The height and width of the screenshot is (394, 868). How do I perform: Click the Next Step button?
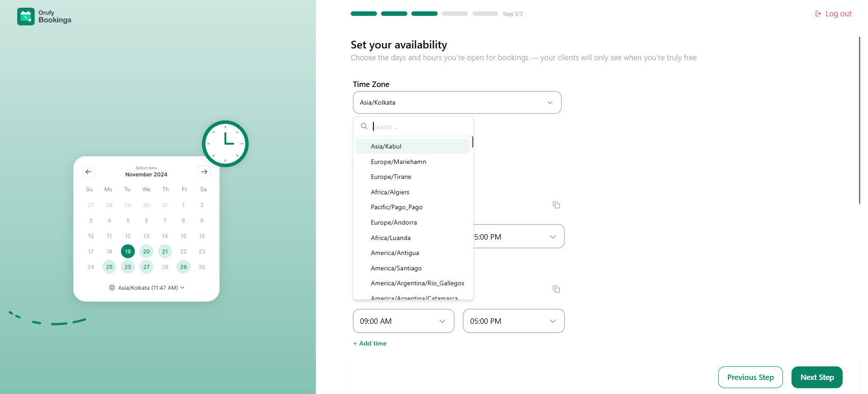(x=816, y=377)
